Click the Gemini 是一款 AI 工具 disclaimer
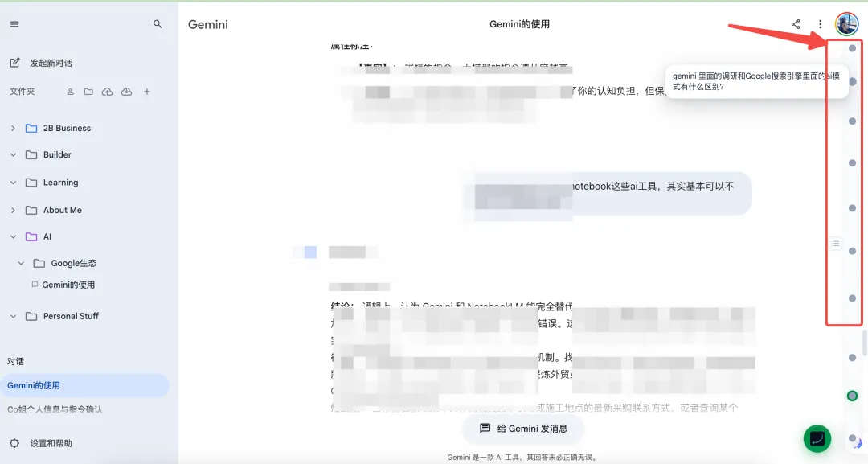Image resolution: width=868 pixels, height=464 pixels. (x=523, y=458)
